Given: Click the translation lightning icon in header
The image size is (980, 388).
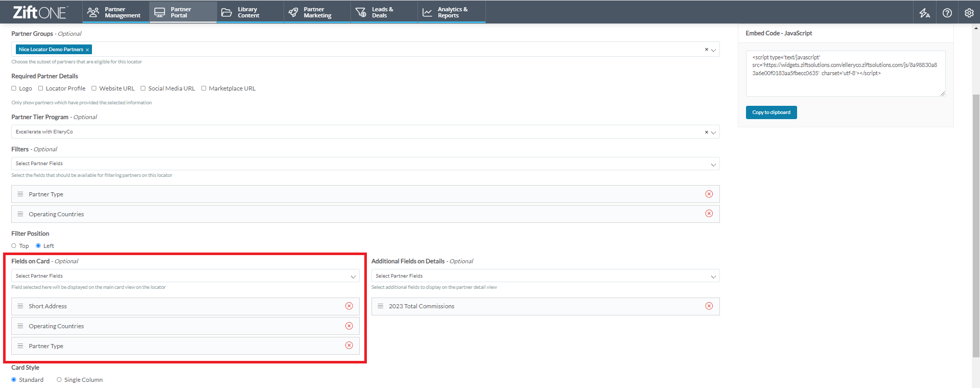Looking at the screenshot, I should point(924,13).
